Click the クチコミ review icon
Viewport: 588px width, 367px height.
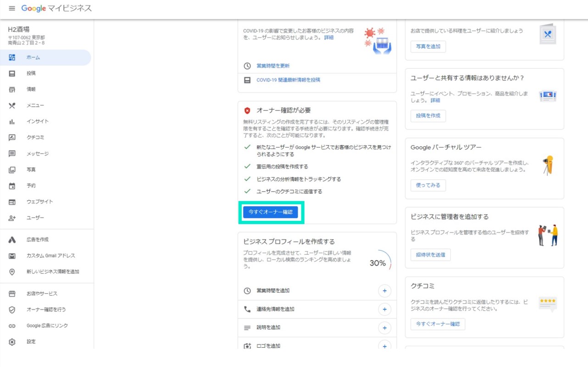tap(12, 137)
